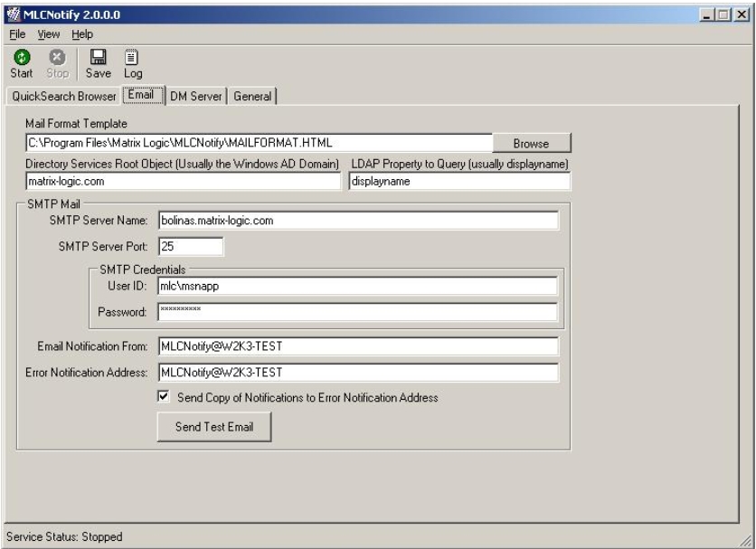The width and height of the screenshot is (756, 549).
Task: Click the Stop service toolbar icon
Action: (x=57, y=57)
